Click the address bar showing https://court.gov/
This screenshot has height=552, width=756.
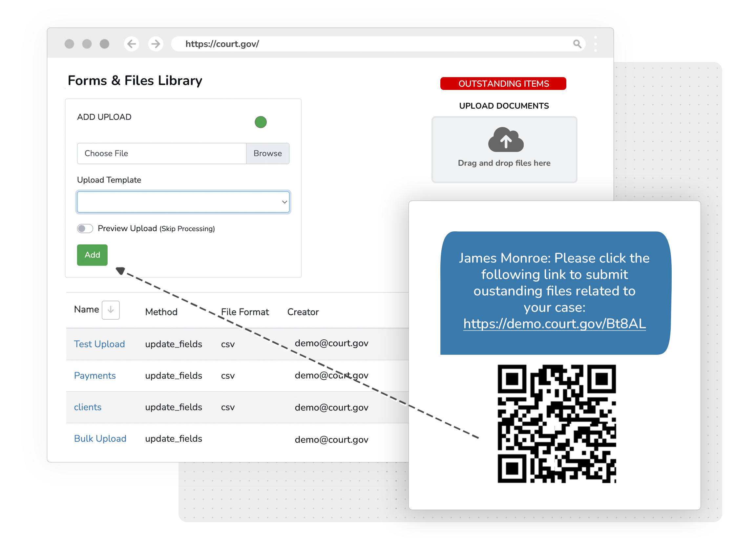(x=378, y=44)
